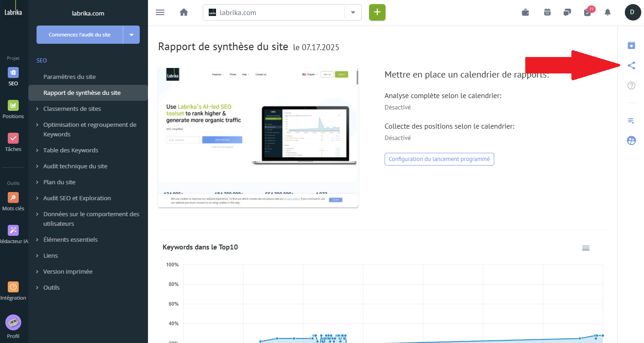Open the chat messages icon
The height and width of the screenshot is (343, 644).
point(567,12)
